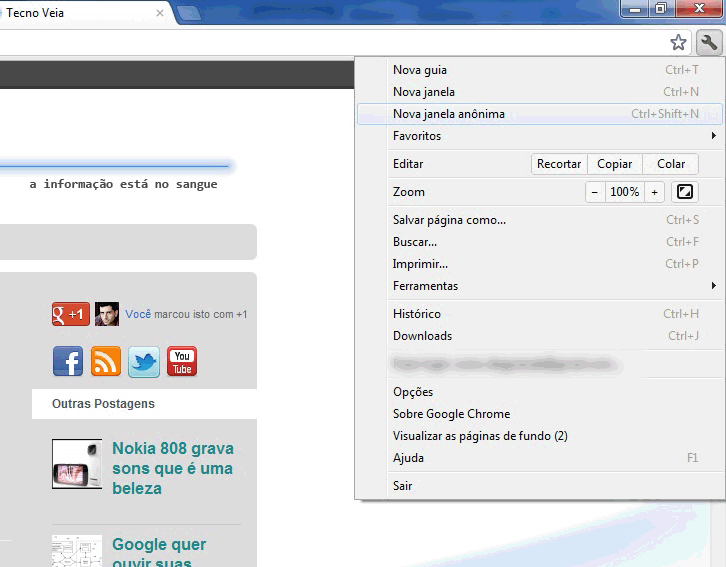Click the Google +1 button

[71, 314]
